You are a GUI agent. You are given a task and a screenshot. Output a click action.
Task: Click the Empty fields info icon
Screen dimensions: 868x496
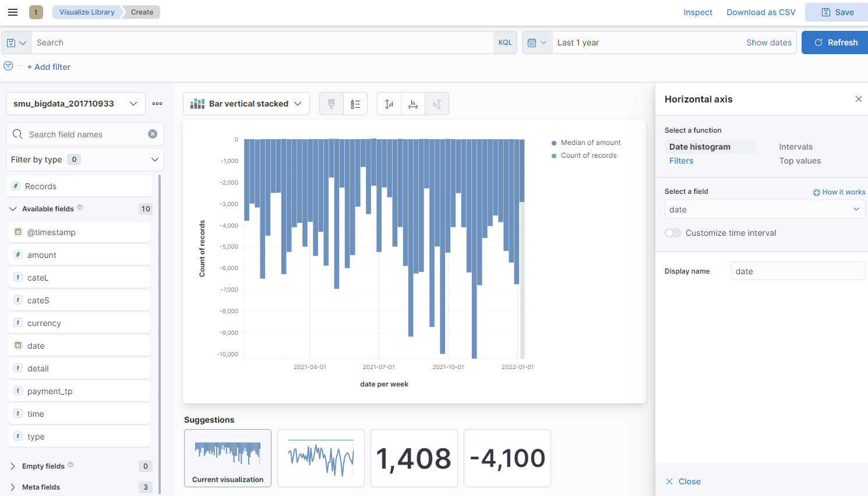click(70, 465)
